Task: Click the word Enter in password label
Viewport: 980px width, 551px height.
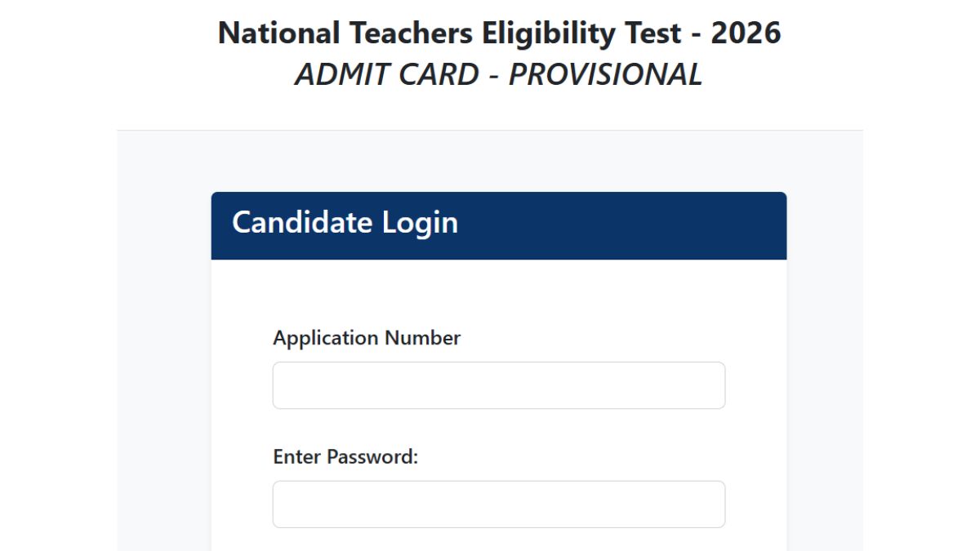Action: 297,457
